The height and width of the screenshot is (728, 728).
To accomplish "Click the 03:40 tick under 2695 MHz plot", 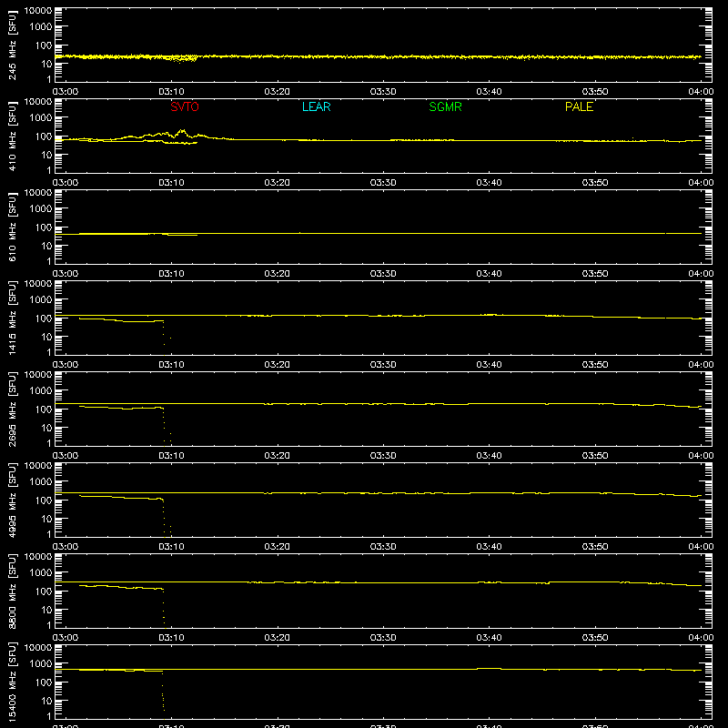I will pos(489,456).
